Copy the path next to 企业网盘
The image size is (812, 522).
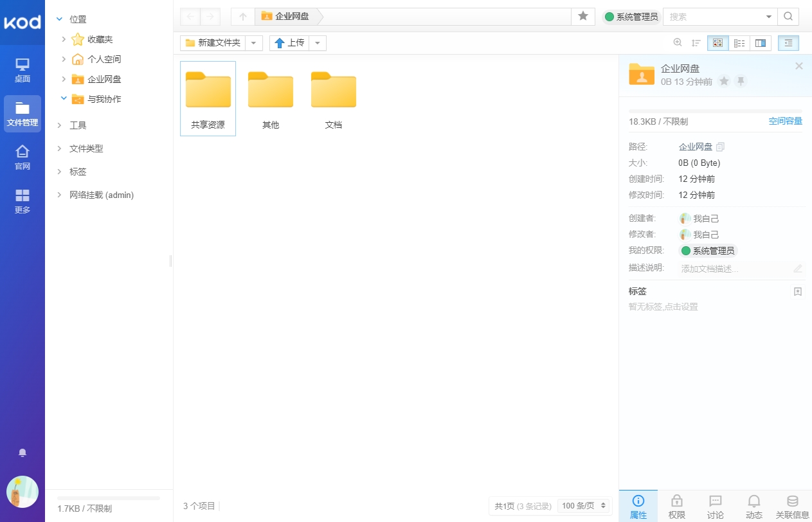pos(720,147)
